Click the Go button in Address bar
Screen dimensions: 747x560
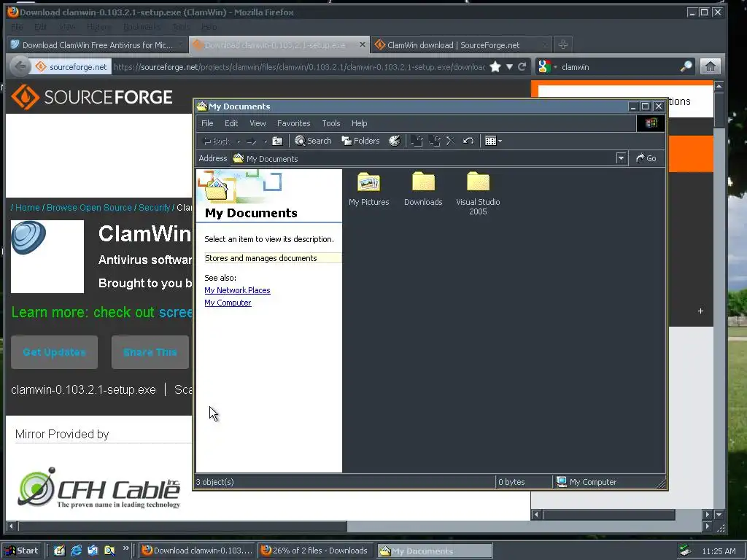[646, 158]
